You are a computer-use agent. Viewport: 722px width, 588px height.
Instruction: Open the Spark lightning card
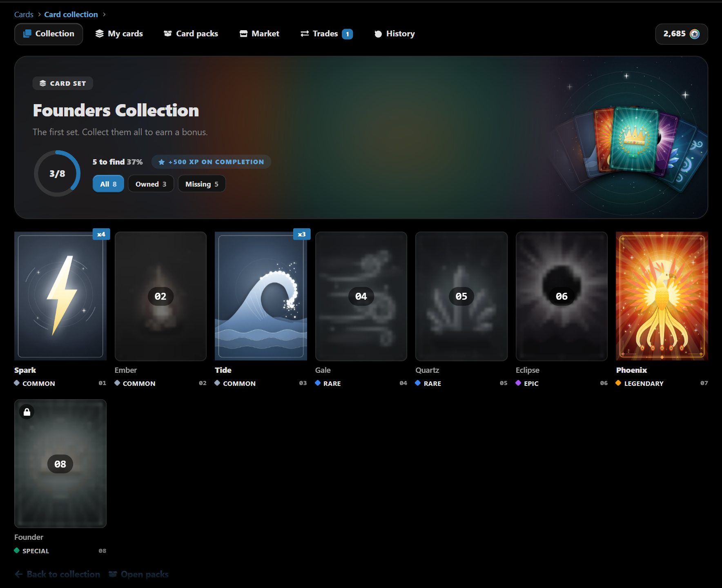(60, 296)
